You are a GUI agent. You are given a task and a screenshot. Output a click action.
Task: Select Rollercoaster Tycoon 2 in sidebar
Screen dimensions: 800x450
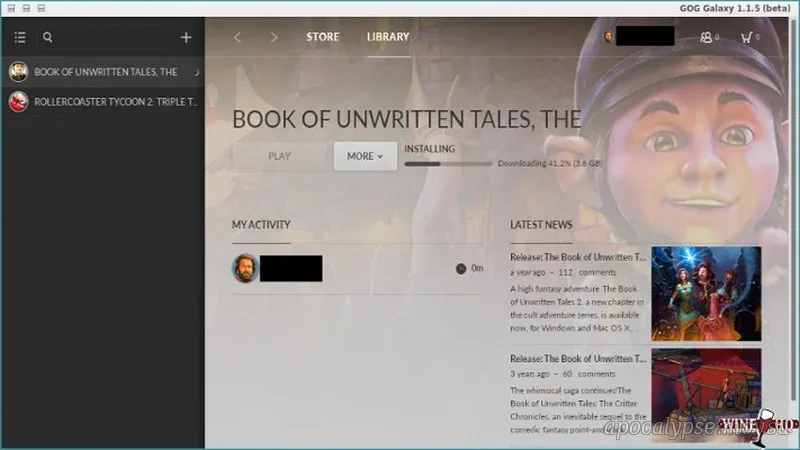(x=105, y=102)
